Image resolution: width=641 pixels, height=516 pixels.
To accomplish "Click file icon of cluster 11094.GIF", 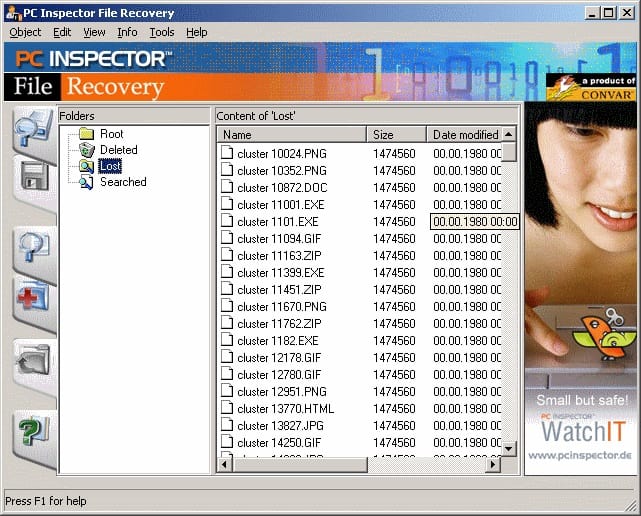I will [227, 238].
